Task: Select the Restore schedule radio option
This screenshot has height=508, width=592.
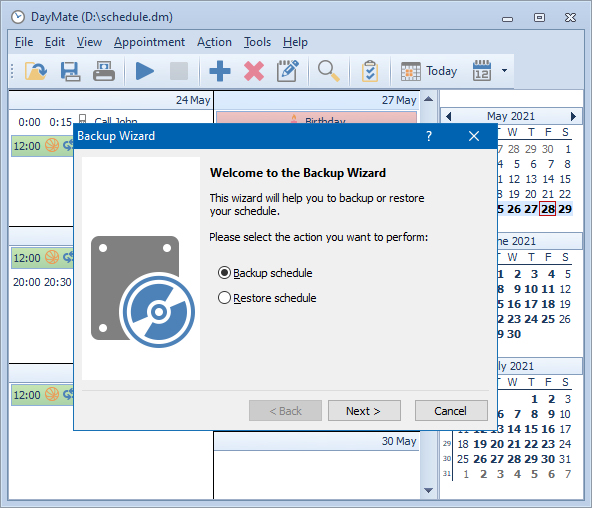Action: 267,298
